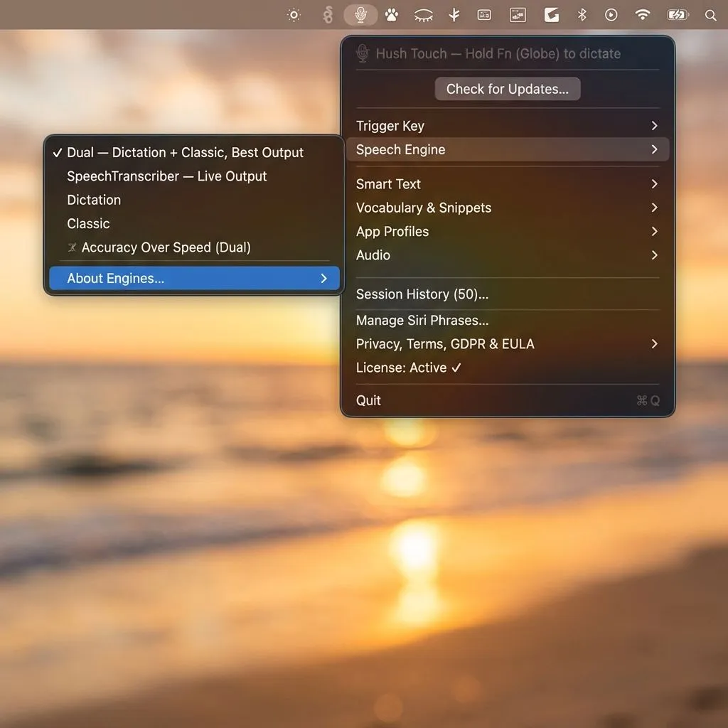
Task: Click the Hush Touch microphone menu bar icon
Action: (360, 15)
